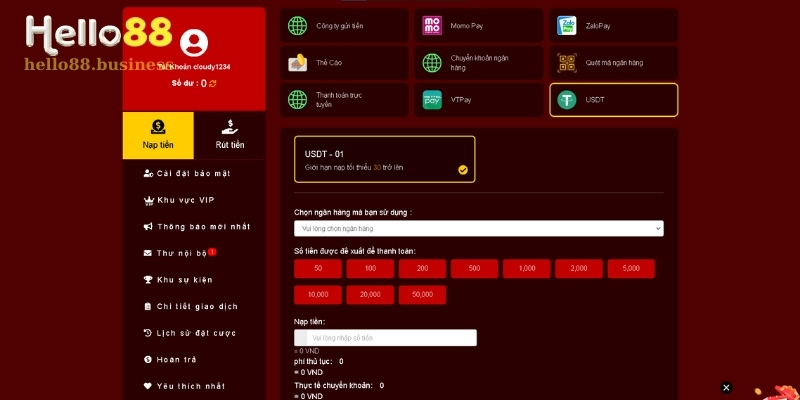This screenshot has width=800, height=400.
Task: Pick suggested amount 1,000
Action: pos(527,268)
